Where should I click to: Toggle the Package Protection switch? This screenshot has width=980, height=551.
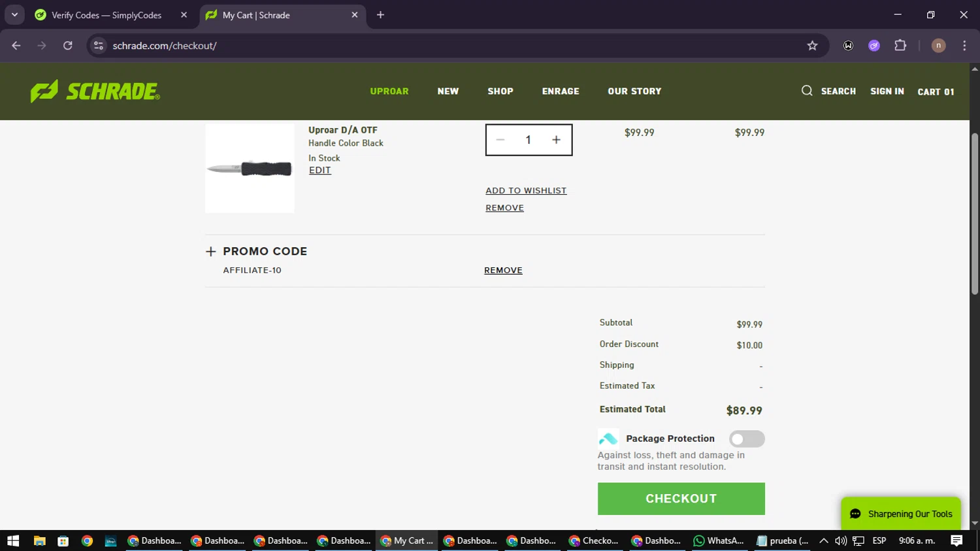(x=747, y=439)
